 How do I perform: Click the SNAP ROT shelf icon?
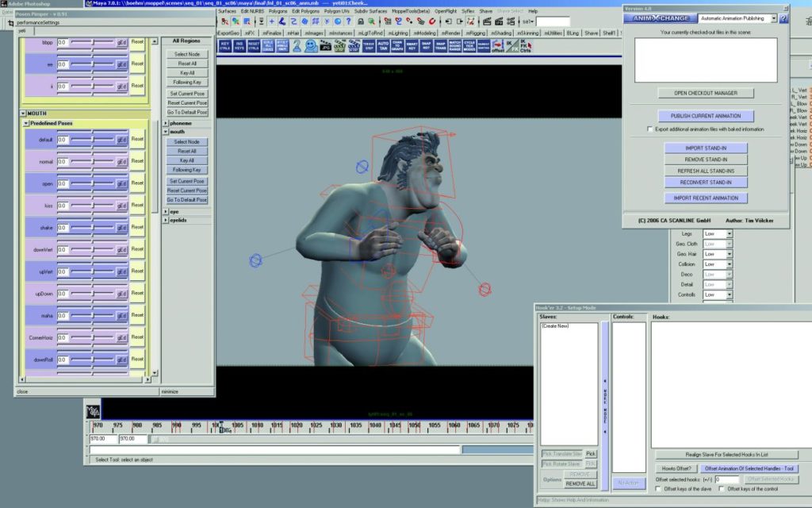426,45
